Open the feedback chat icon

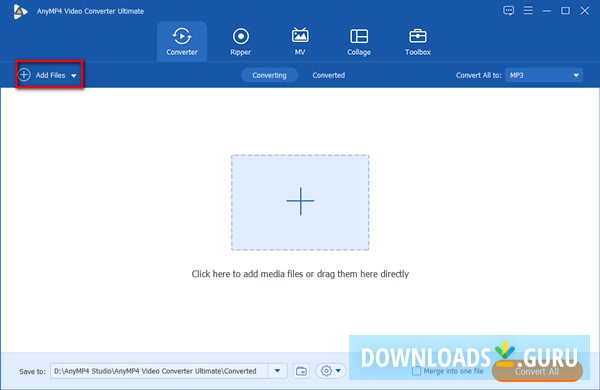click(509, 11)
